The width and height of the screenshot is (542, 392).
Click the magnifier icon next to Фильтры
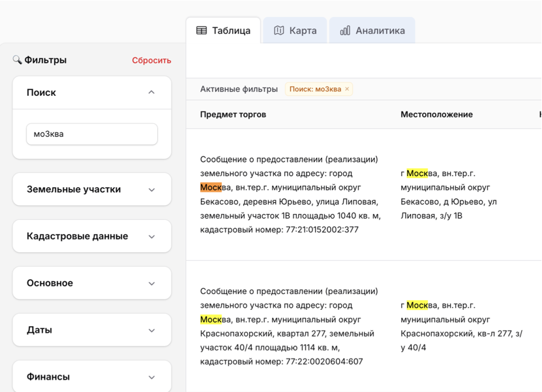17,60
